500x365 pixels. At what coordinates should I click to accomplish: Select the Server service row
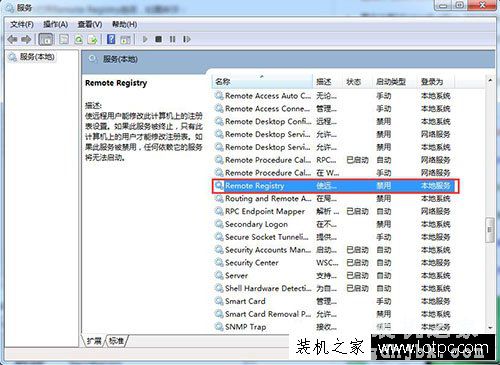click(333, 276)
